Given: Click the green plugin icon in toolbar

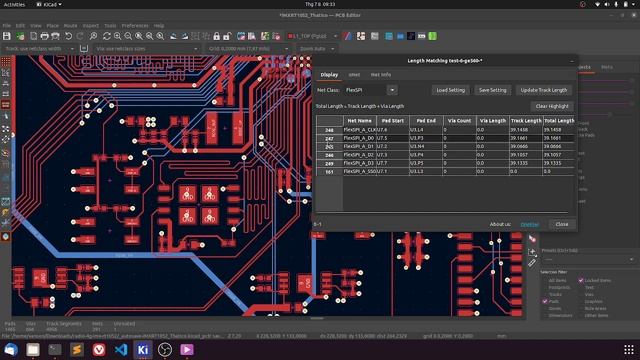Looking at the screenshot, I should click(433, 36).
